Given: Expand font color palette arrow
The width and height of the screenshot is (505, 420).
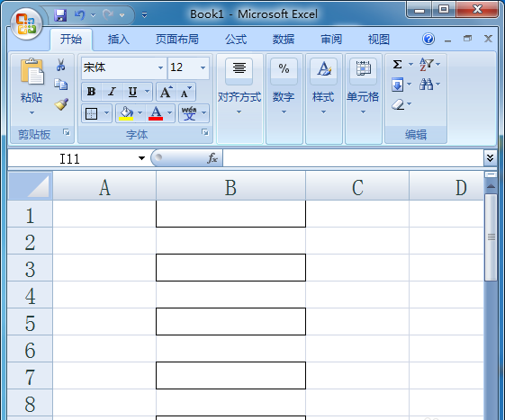Looking at the screenshot, I should coord(170,113).
